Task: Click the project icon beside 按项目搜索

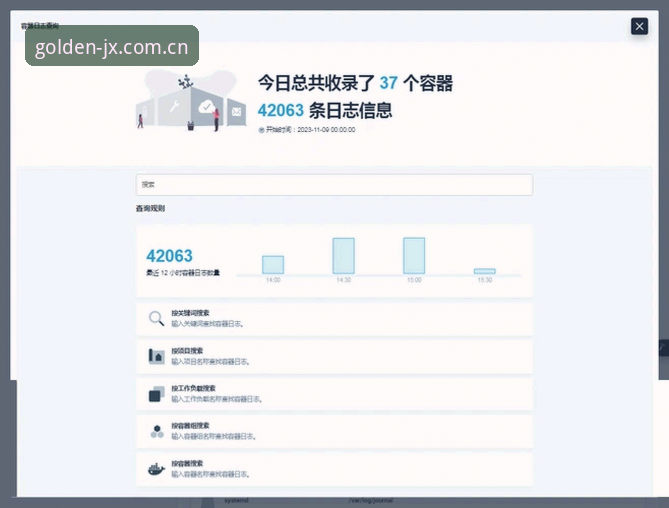Action: [156, 356]
